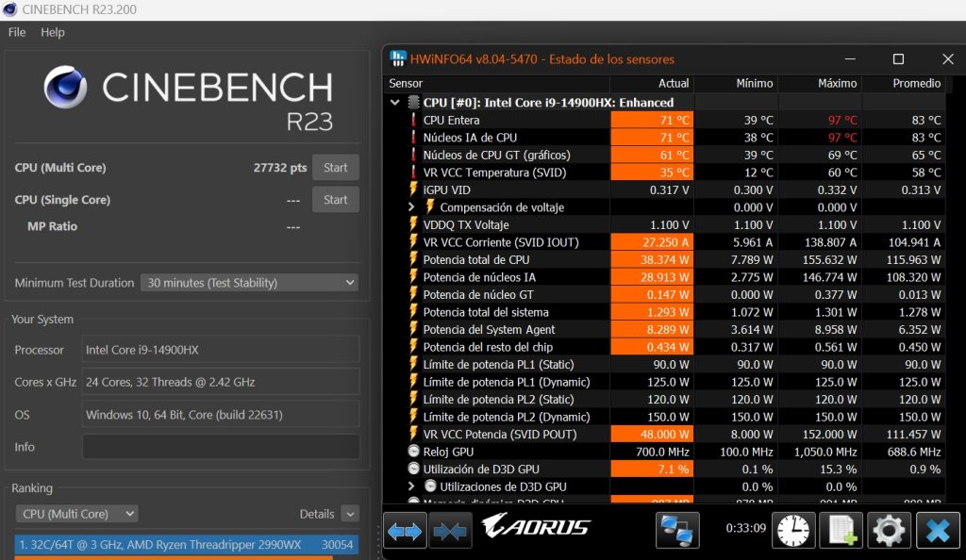
Task: Open the CPU (Multi Core) ranking dropdown
Action: tap(76, 514)
